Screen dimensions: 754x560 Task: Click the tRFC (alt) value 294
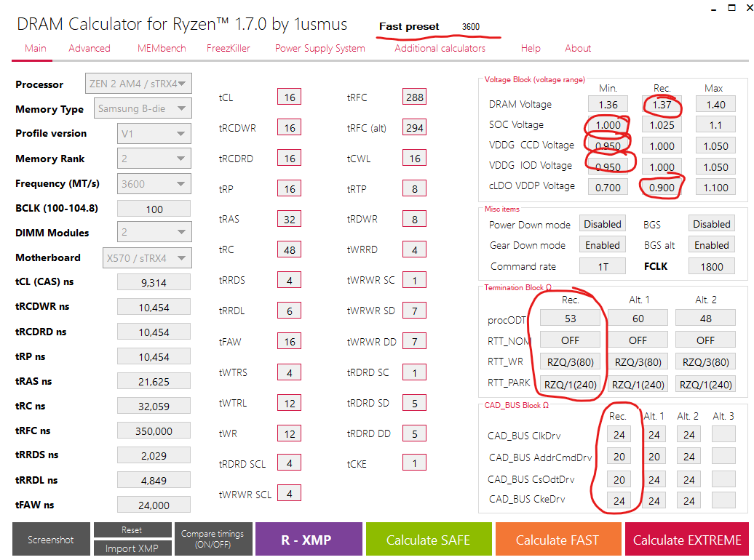click(415, 128)
